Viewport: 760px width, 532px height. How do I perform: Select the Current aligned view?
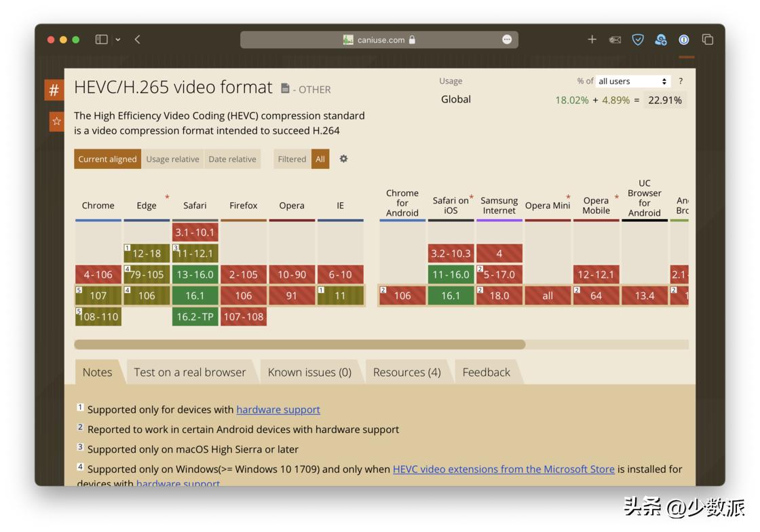(108, 159)
